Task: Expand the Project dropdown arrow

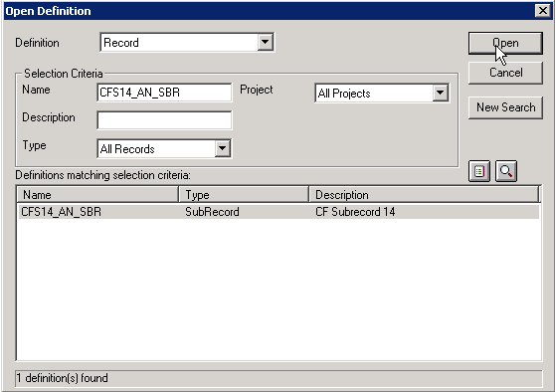Action: point(441,94)
